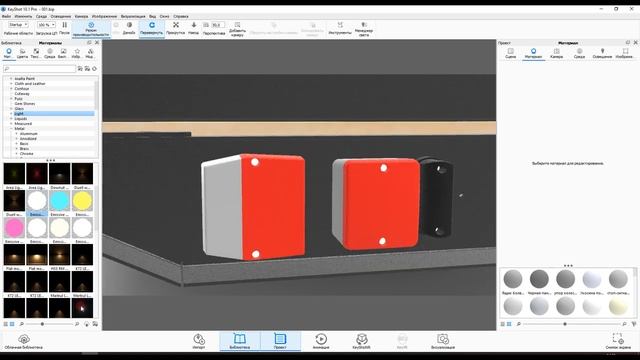Open the Tools (Инструменты) toolbar item
640x360 pixels.
340,28
